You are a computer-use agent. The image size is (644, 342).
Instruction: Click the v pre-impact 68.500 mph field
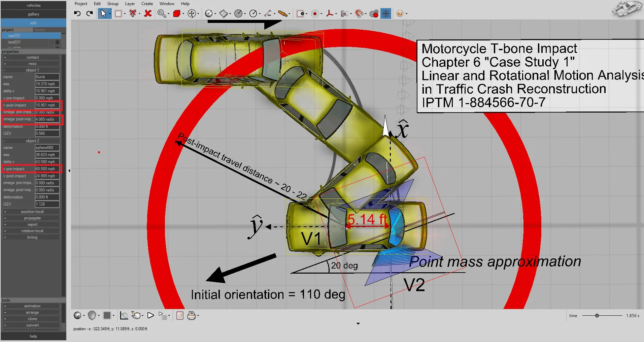pyautogui.click(x=47, y=169)
